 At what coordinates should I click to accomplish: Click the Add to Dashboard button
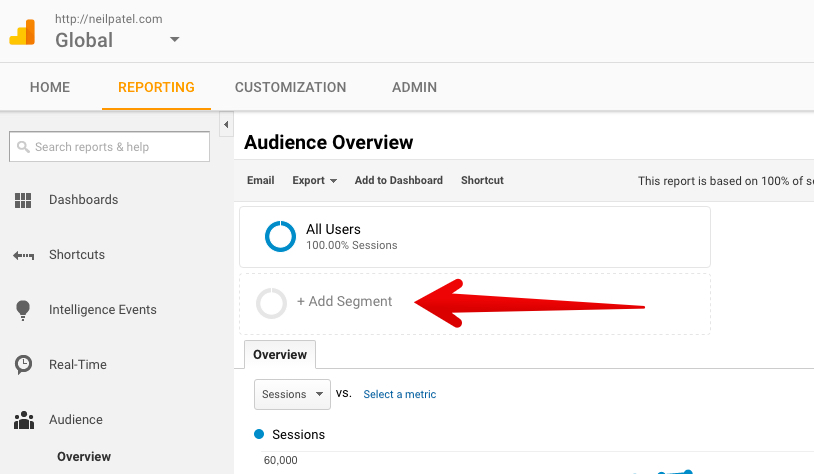pos(399,180)
